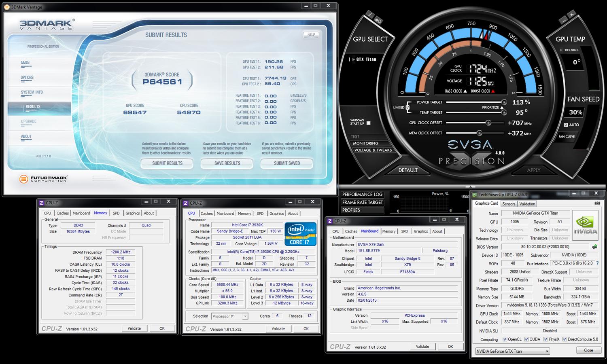Click the Intel Core i7 logo in CPU-Z
607x364 pixels.
pos(300,233)
